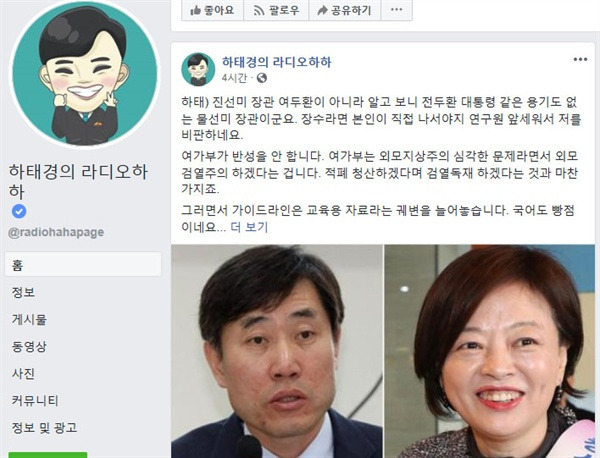The height and width of the screenshot is (458, 600).
Task: Open 정보 및 광고 page
Action: 44,428
